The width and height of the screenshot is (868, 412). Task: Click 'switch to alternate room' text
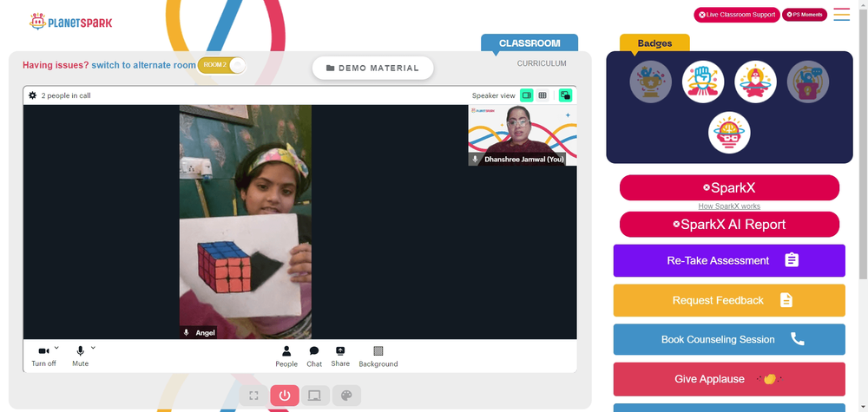click(143, 65)
